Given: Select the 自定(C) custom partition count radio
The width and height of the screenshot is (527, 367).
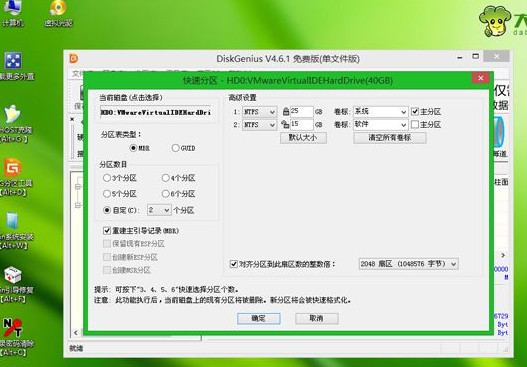Looking at the screenshot, I should pos(107,210).
